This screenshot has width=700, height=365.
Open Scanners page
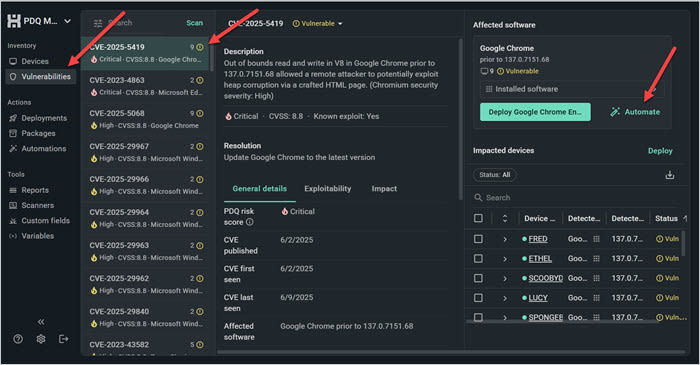click(x=32, y=205)
